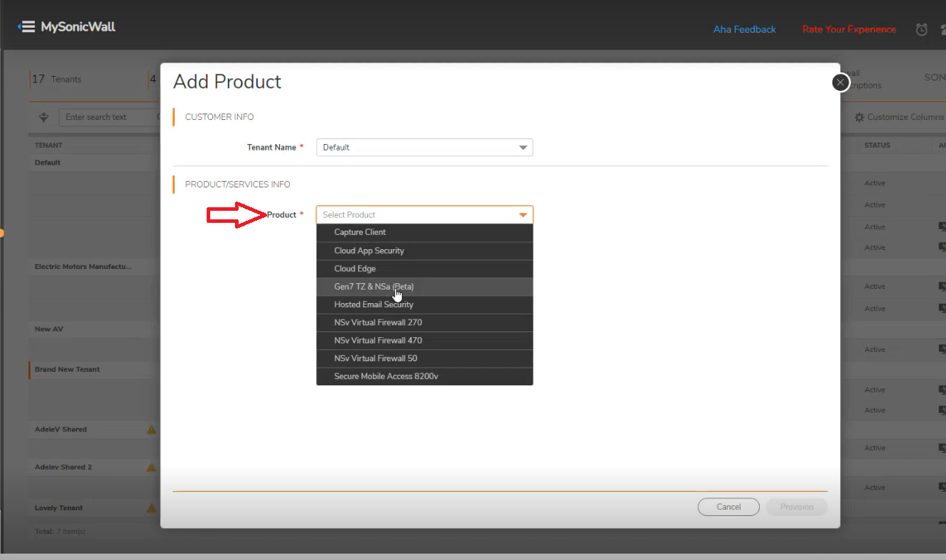Viewport: 946px width, 560px height.
Task: Select Gen7 TZ & NSa (Beta)
Action: [374, 287]
